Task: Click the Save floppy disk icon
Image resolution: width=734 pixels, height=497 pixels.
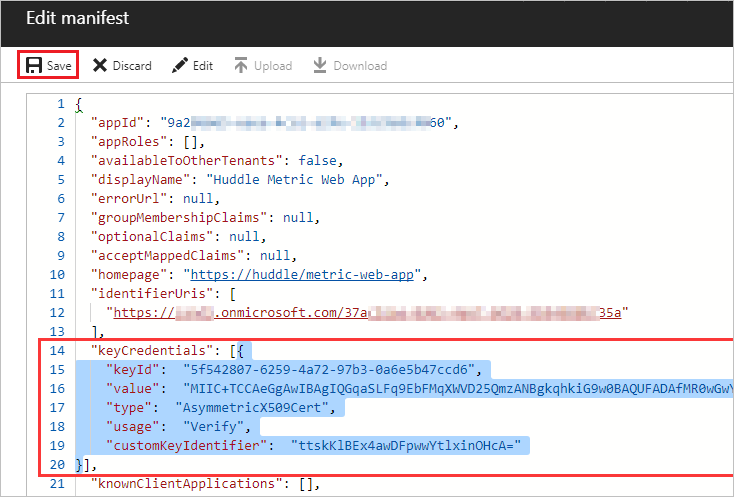Action: (x=34, y=66)
